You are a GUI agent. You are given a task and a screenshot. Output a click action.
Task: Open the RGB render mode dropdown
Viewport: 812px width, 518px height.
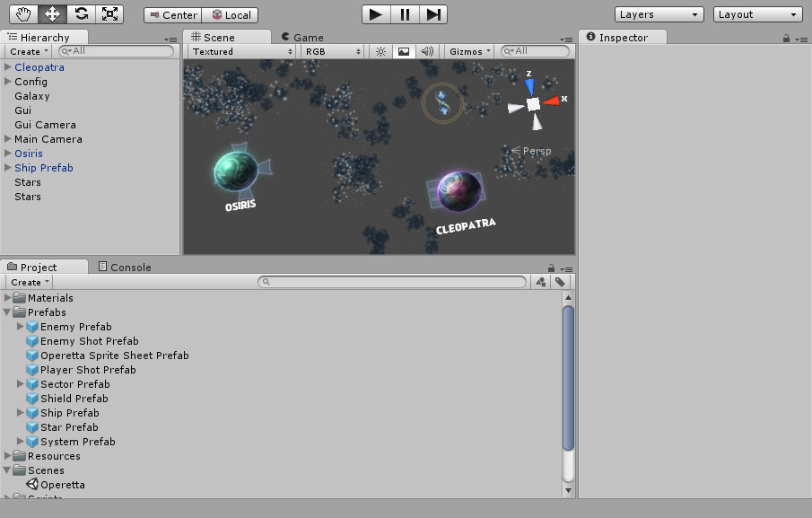(x=333, y=51)
